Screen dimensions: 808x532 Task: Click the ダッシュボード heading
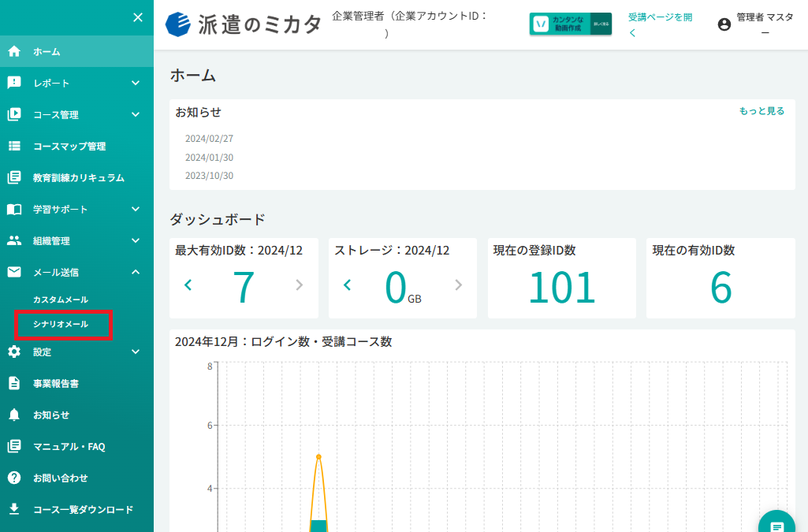(218, 219)
